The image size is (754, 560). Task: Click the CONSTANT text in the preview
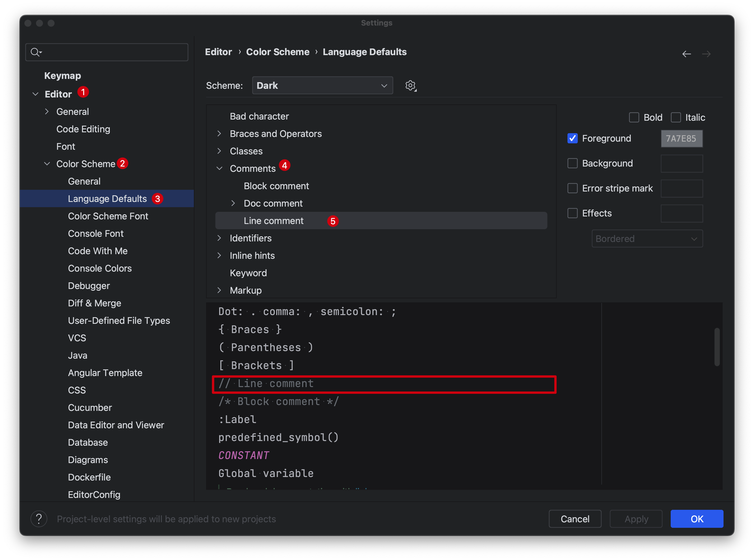pos(244,455)
